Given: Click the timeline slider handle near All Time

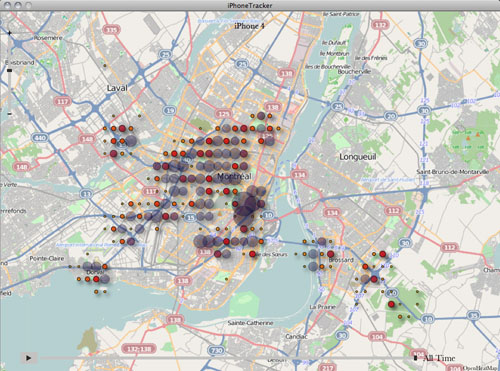Looking at the screenshot, I should 415,358.
